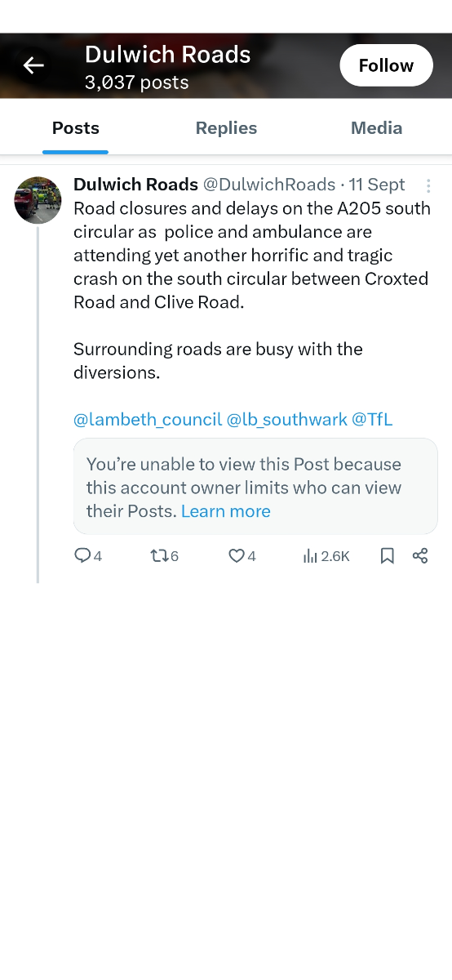This screenshot has height=980, width=452.
Task: Open the post's three-dot more options menu
Action: tap(428, 185)
